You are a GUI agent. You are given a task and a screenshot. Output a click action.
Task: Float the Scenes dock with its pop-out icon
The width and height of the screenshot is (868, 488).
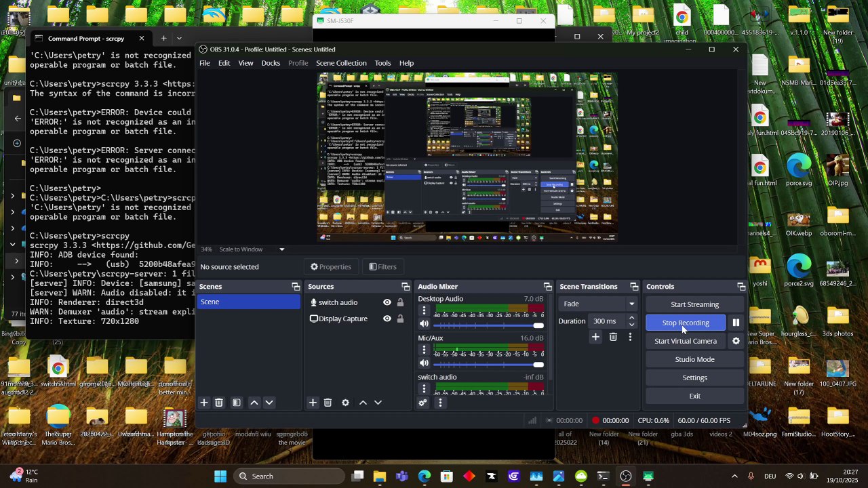point(296,287)
